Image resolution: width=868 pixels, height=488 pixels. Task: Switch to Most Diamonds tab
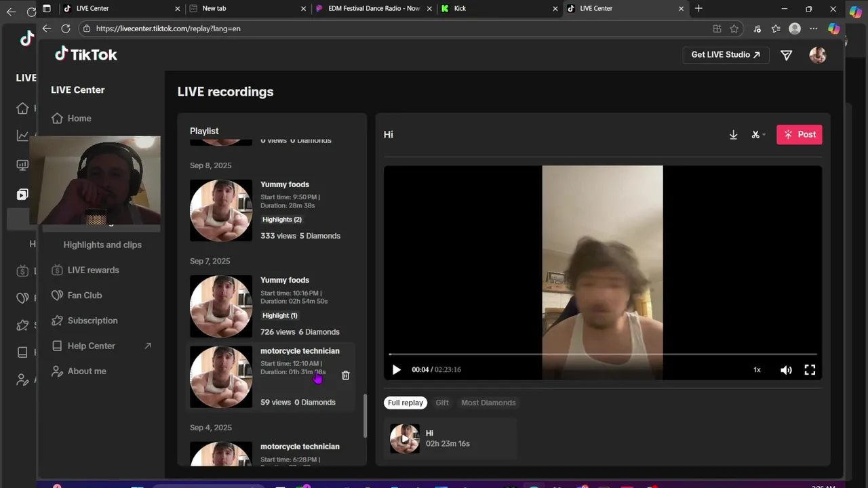(x=488, y=403)
